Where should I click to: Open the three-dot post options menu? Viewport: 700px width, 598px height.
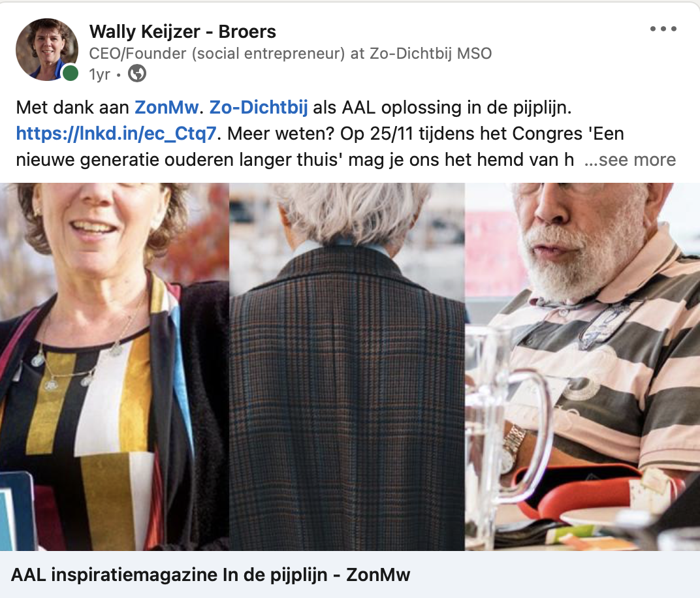pyautogui.click(x=663, y=29)
